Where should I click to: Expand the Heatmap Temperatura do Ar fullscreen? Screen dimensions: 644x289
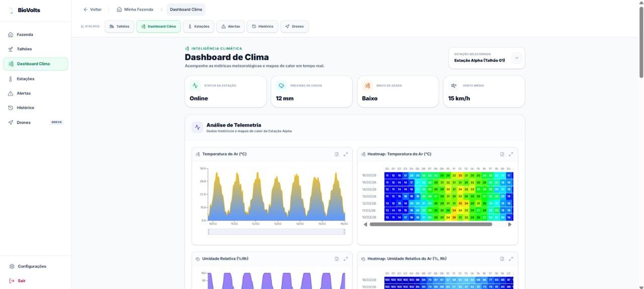pos(511,154)
